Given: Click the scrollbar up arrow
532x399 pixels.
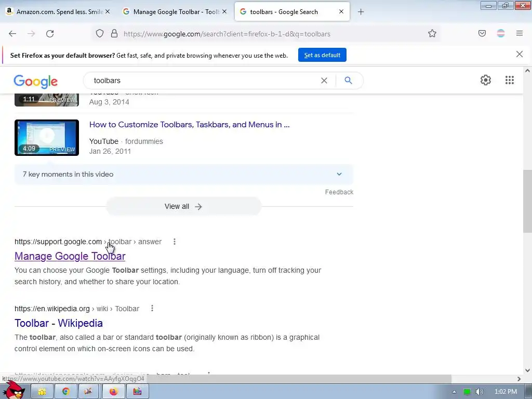Looking at the screenshot, I should (527, 71).
